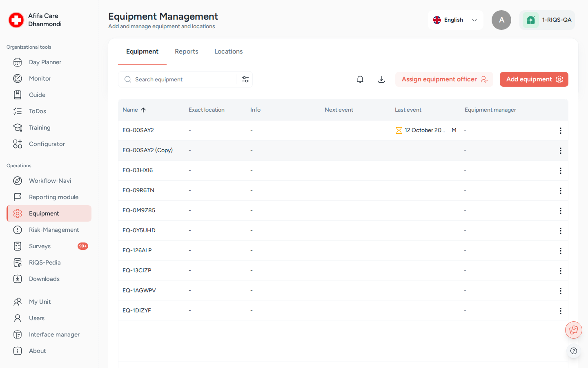Go to Training in the sidebar
The height and width of the screenshot is (368, 588).
49,128
